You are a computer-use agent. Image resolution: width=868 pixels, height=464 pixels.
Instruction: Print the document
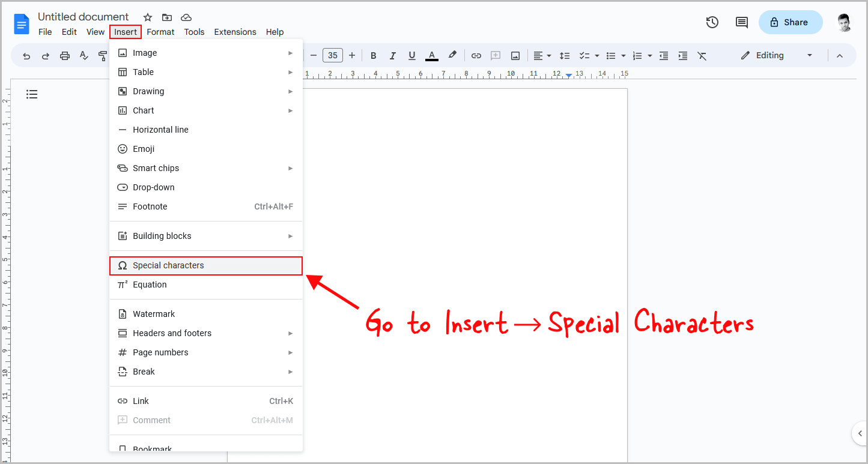[x=65, y=55]
